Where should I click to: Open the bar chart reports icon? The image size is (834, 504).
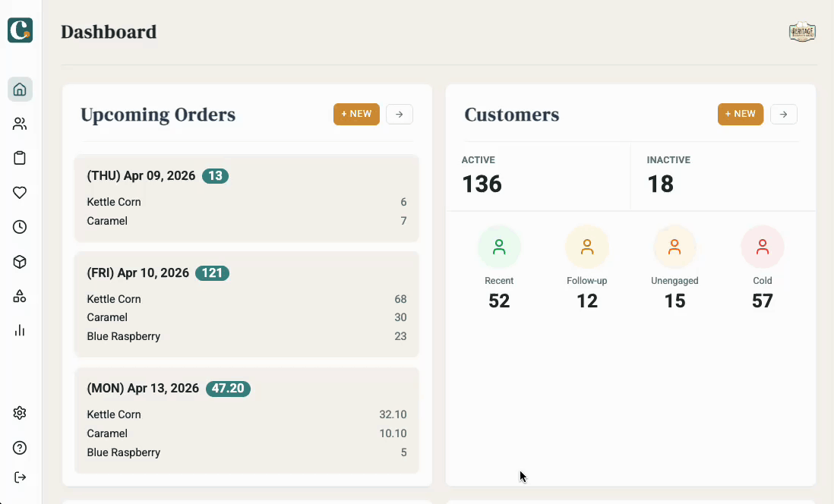20,330
